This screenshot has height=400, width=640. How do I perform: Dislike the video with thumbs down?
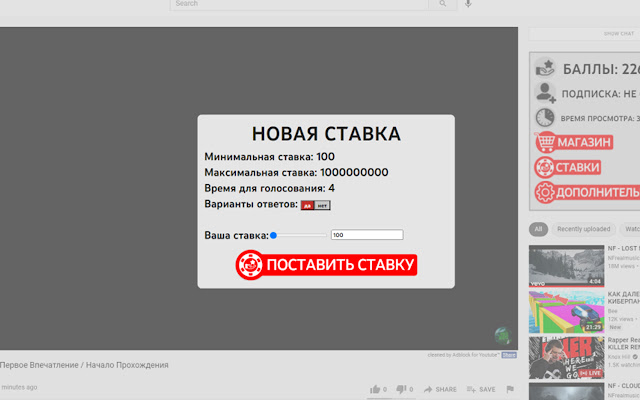[x=401, y=389]
